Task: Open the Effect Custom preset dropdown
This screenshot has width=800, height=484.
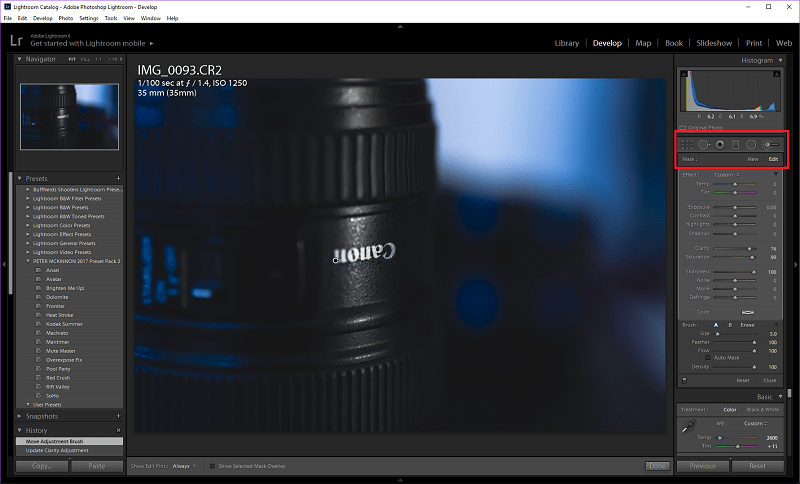Action: point(727,175)
